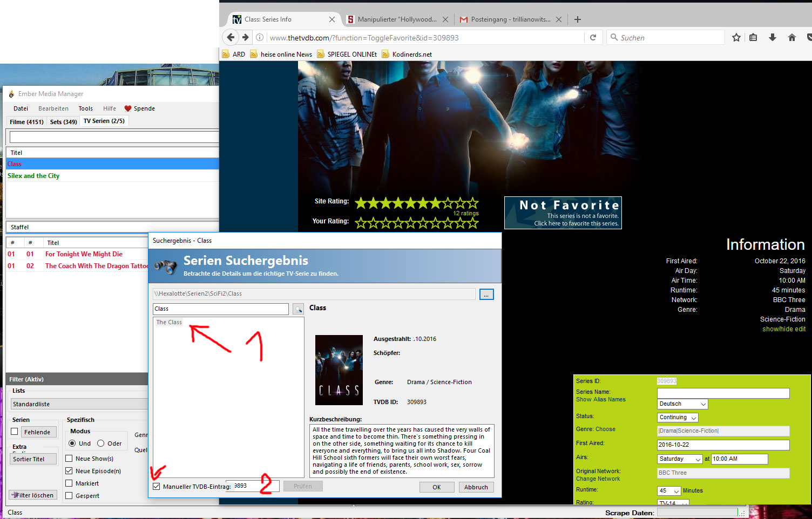Open a new browser tab with plus
Image resolution: width=812 pixels, height=519 pixels.
click(x=578, y=19)
